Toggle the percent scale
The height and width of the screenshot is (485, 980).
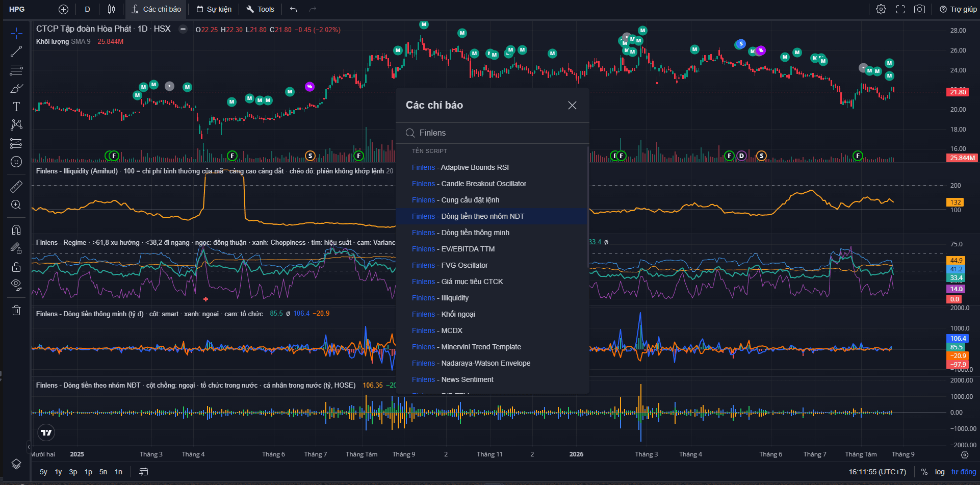pyautogui.click(x=924, y=472)
